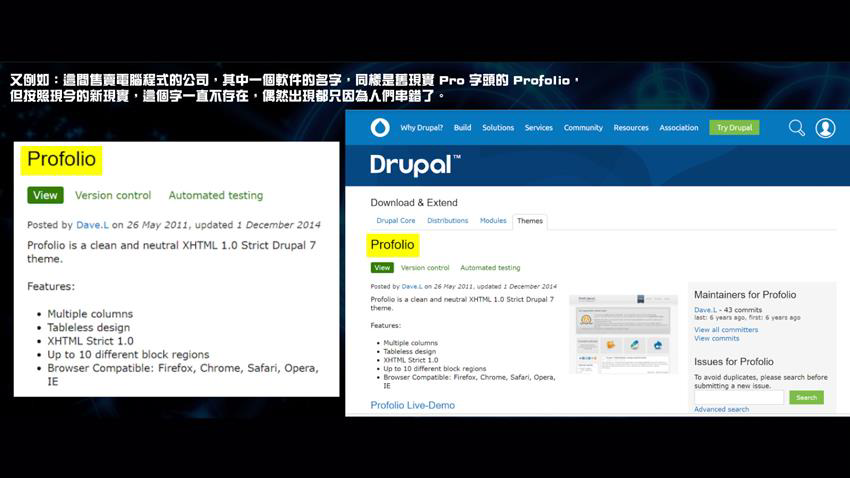Click the Multiple columns item in the left panel
The width and height of the screenshot is (850, 478).
[x=90, y=314]
